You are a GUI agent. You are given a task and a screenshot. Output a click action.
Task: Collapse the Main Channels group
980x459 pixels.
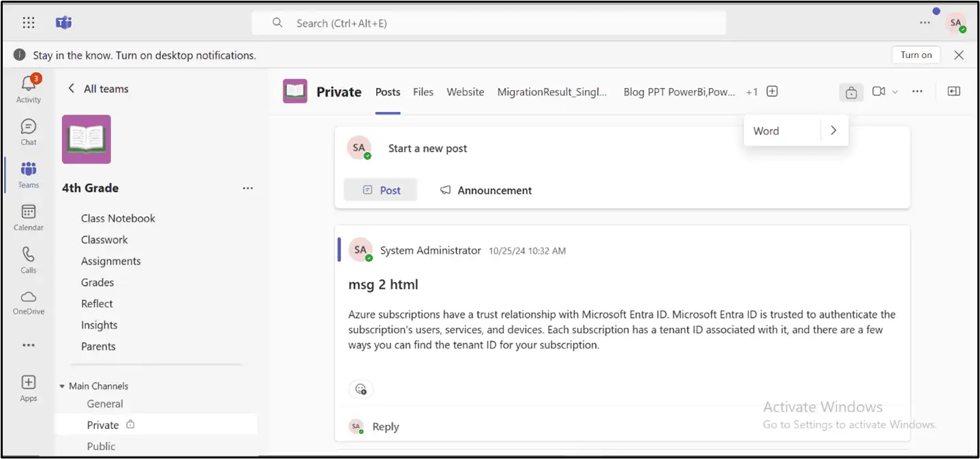[61, 385]
